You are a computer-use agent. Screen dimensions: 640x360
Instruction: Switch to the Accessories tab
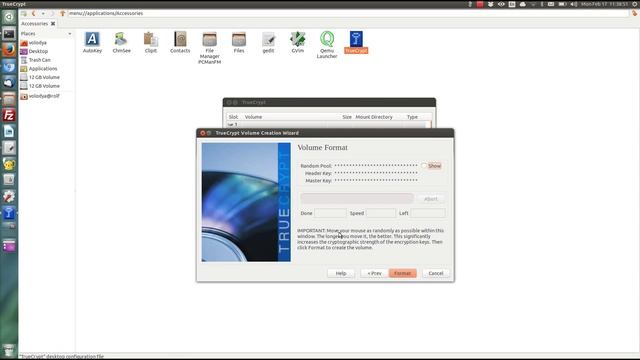click(34, 24)
